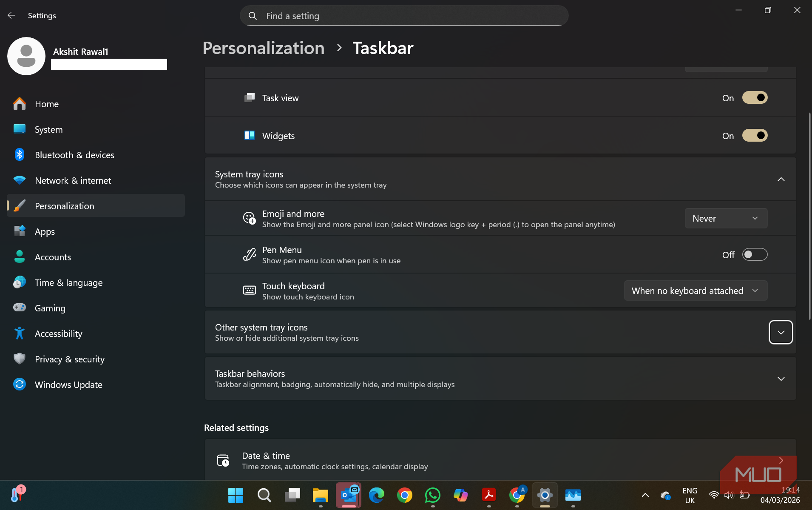
Task: Open Accessibility settings
Action: [96, 333]
